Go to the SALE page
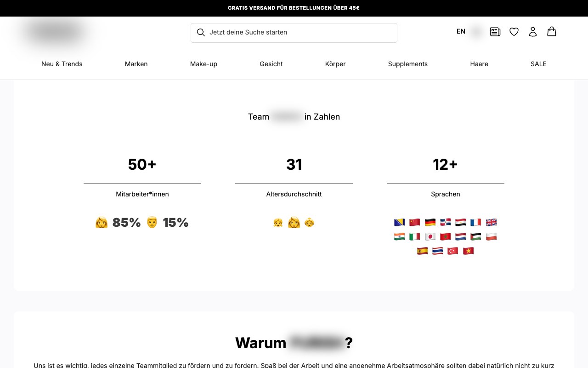Viewport: 588px width, 368px height. [x=538, y=64]
